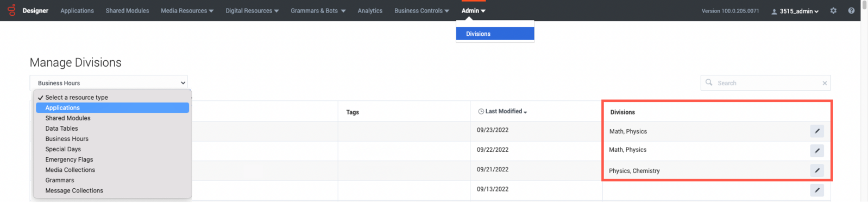Image resolution: width=868 pixels, height=205 pixels.
Task: Edit divisions for the 09/22/2022 row
Action: (x=817, y=151)
